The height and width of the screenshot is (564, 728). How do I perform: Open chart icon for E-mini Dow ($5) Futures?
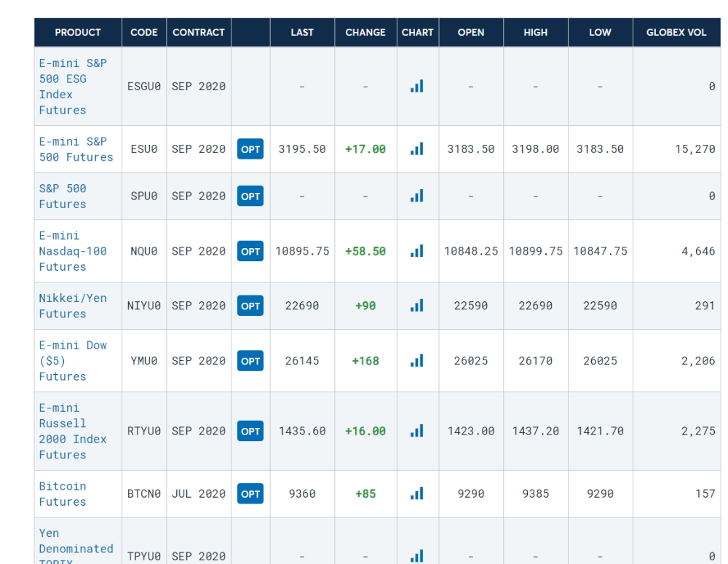click(417, 361)
